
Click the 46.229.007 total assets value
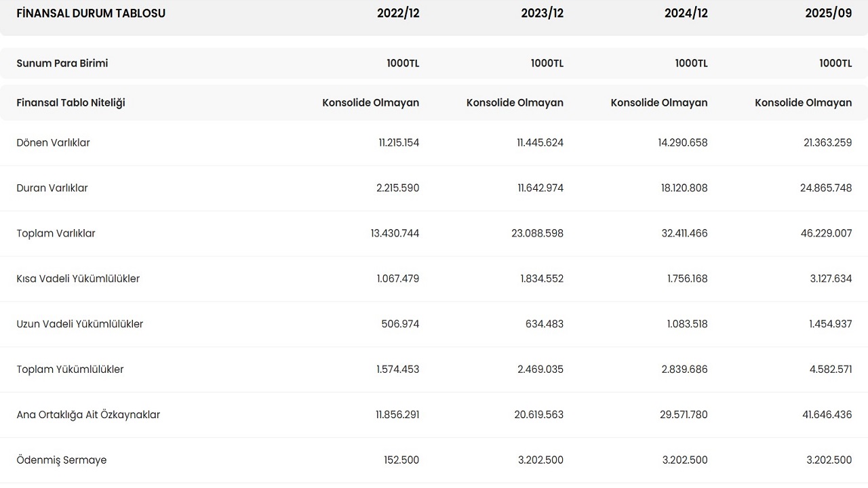[826, 234]
